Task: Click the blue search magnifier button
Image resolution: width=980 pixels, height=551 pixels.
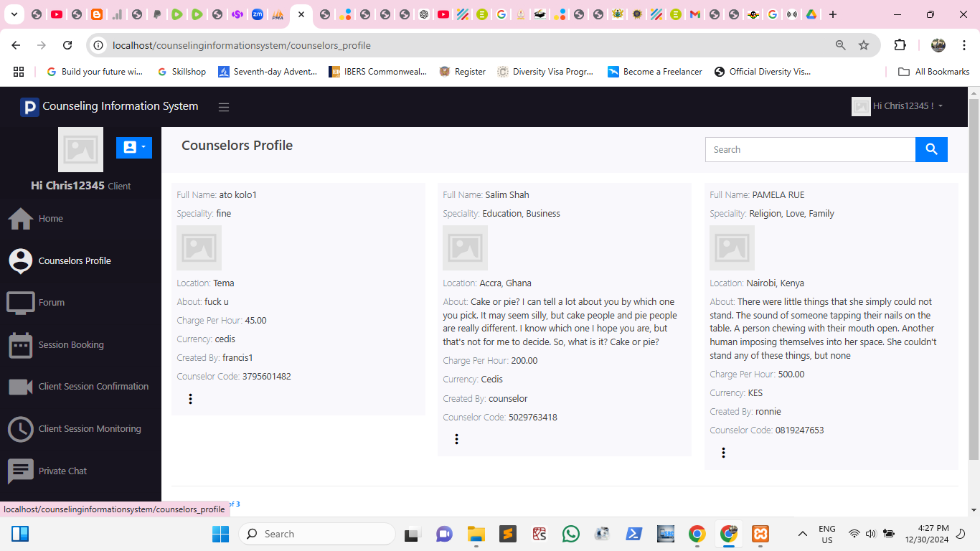Action: tap(931, 149)
